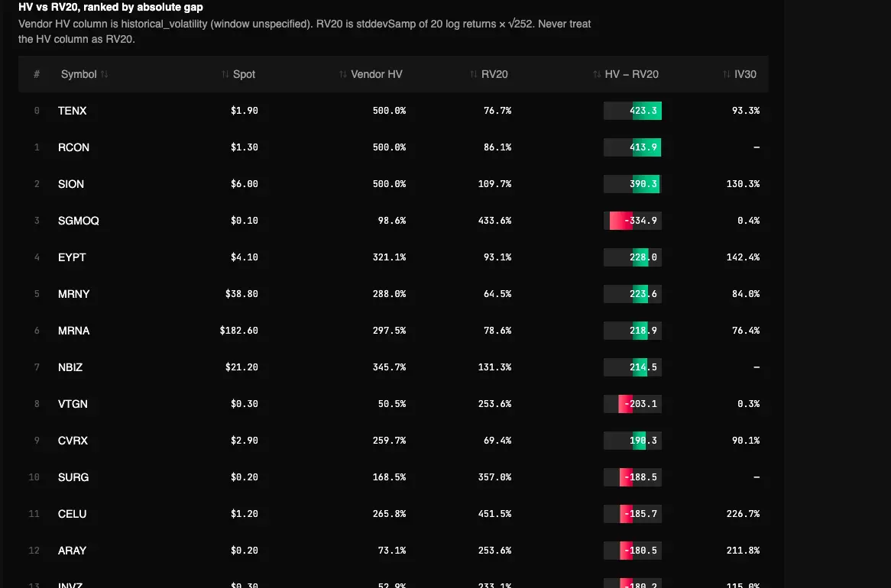This screenshot has height=588, width=891.
Task: Select the SION symbol
Action: tap(71, 184)
